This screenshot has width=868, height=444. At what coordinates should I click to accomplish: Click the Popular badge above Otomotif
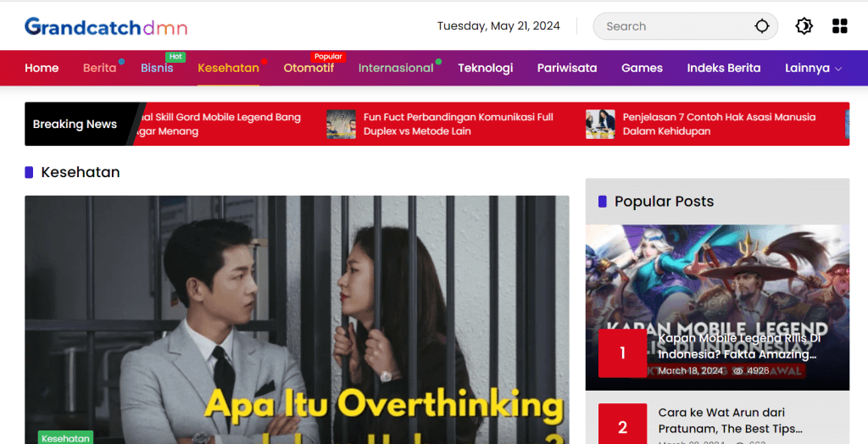(328, 57)
